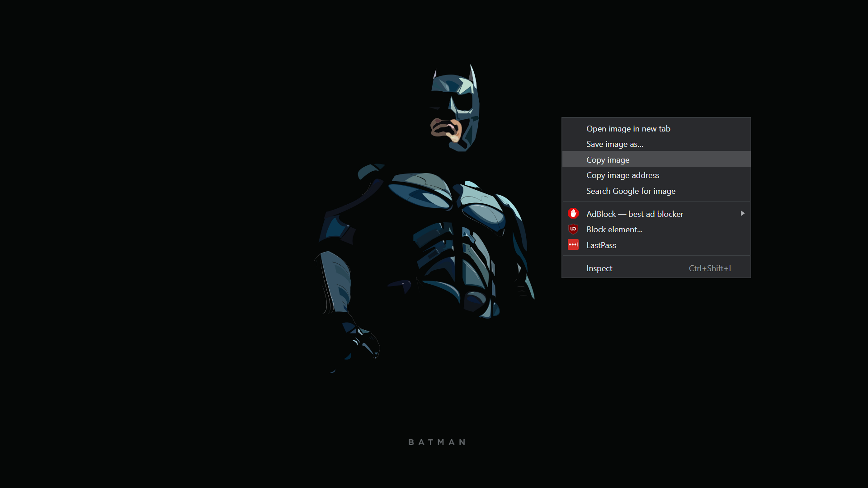Select the LastPass menu entry
This screenshot has height=488, width=868.
pyautogui.click(x=601, y=245)
